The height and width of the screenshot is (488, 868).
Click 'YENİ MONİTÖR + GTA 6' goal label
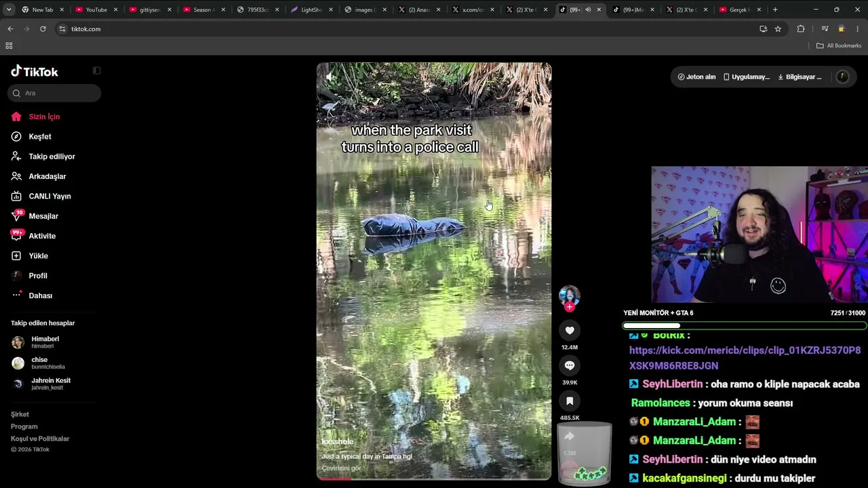tap(658, 313)
